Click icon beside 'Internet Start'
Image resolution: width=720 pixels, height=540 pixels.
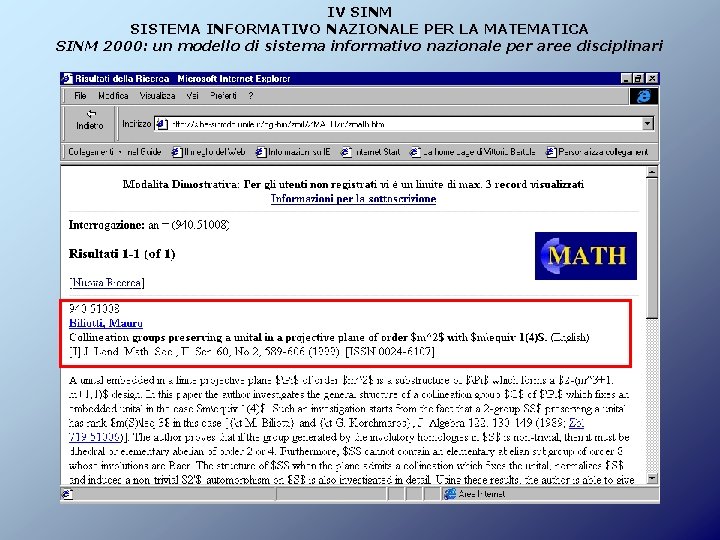coord(346,152)
